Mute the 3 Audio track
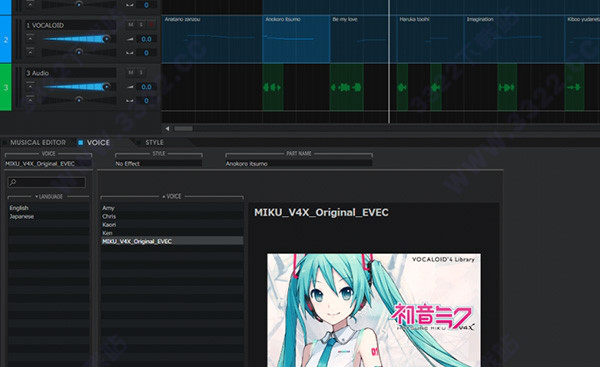 (131, 73)
